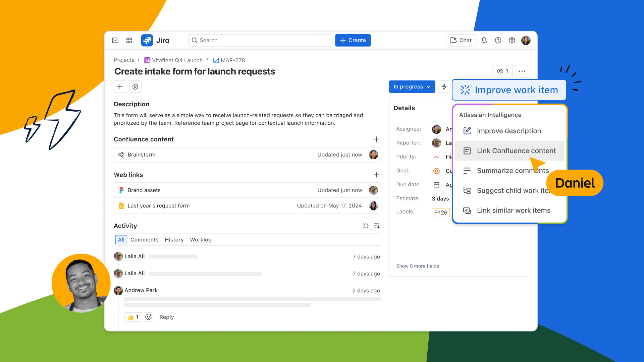Add emoji reaction to Andrew Park's comment
The height and width of the screenshot is (362, 644).
click(149, 317)
